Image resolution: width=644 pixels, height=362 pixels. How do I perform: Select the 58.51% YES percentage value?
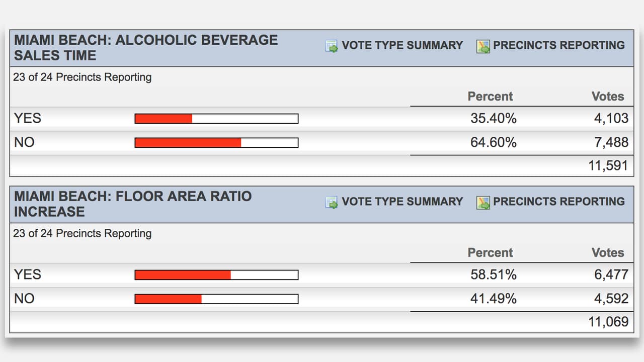(x=493, y=275)
